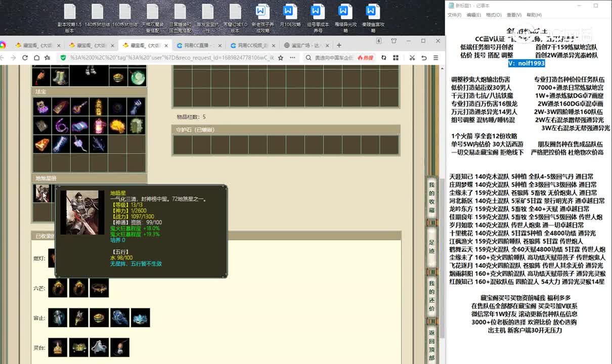Image resolution: width=612 pixels, height=364 pixels.
Task: Open the 秦陵幽宫攻略 Word document
Action: tap(373, 18)
